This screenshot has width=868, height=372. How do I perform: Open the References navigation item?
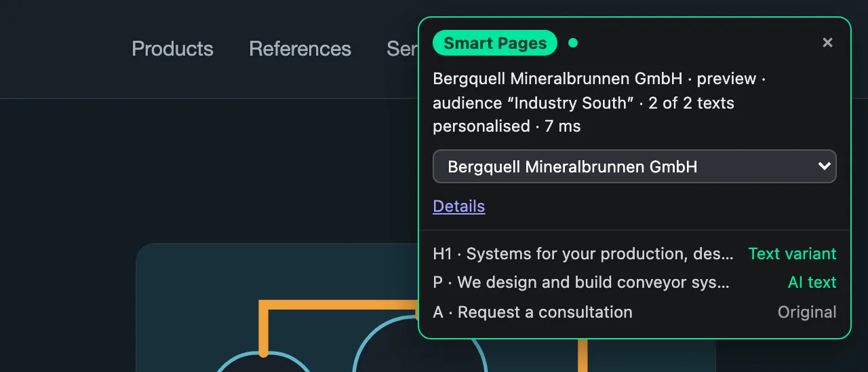tap(300, 49)
